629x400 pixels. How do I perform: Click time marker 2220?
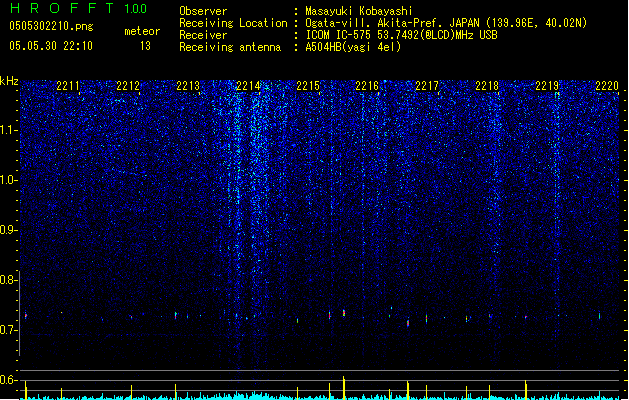(x=607, y=86)
